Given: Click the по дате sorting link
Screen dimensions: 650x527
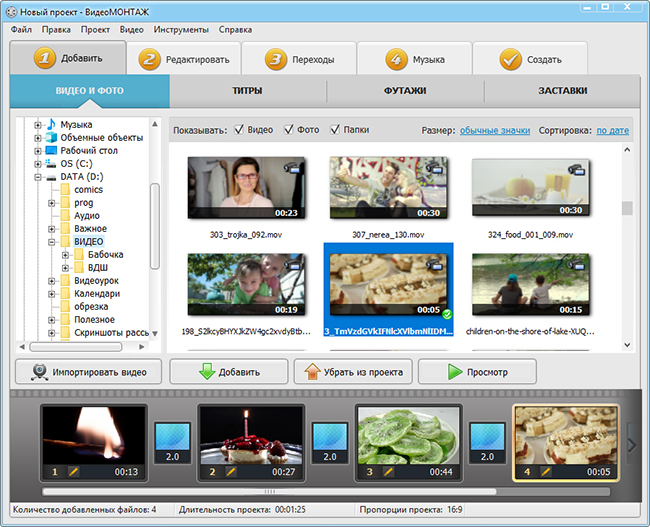Looking at the screenshot, I should [x=613, y=130].
